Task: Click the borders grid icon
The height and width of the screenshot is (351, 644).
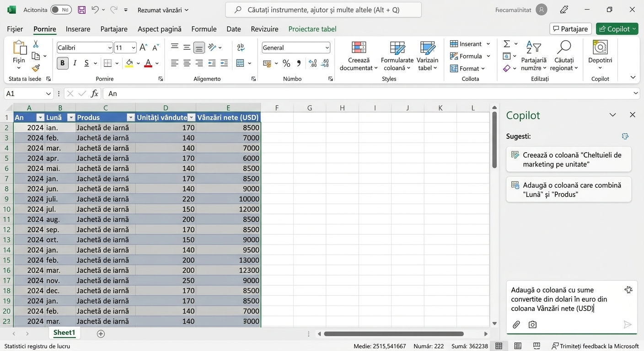Action: click(107, 63)
